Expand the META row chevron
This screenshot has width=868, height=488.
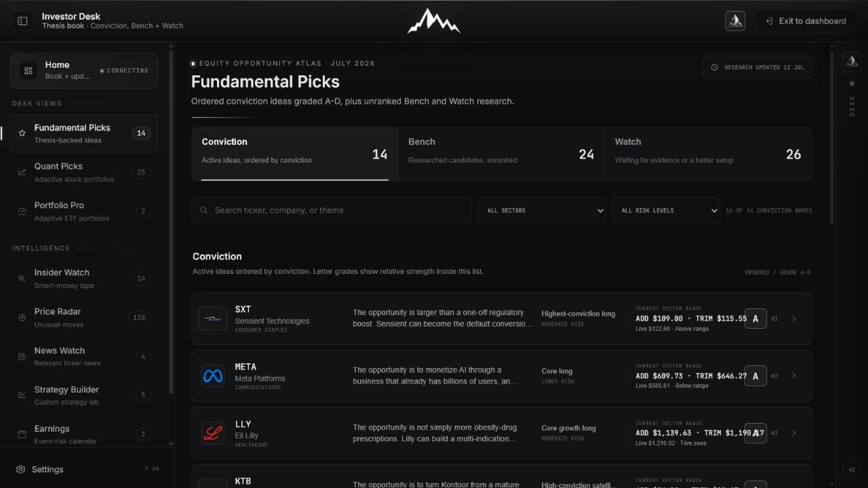click(x=794, y=376)
